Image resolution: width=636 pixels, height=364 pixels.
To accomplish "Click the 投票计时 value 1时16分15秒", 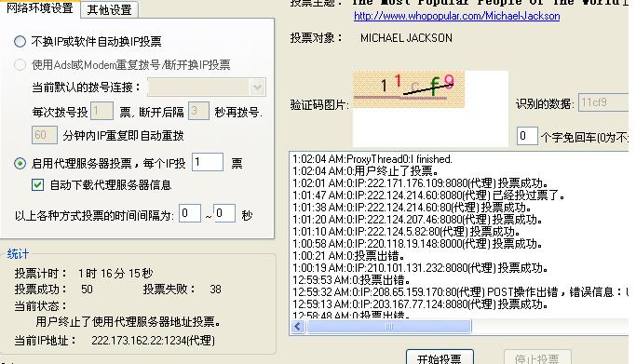I will [115, 274].
